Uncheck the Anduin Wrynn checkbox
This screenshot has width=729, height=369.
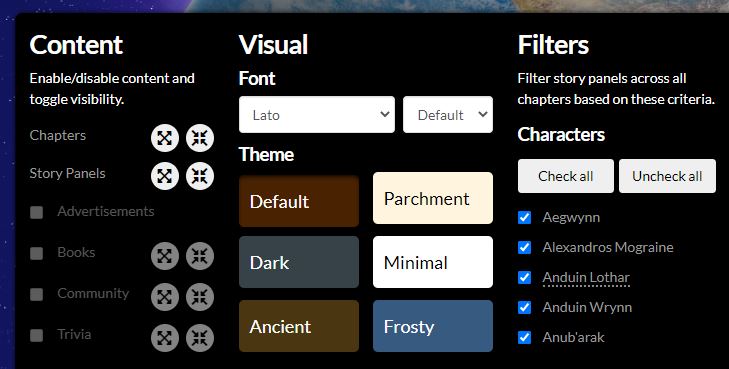524,307
